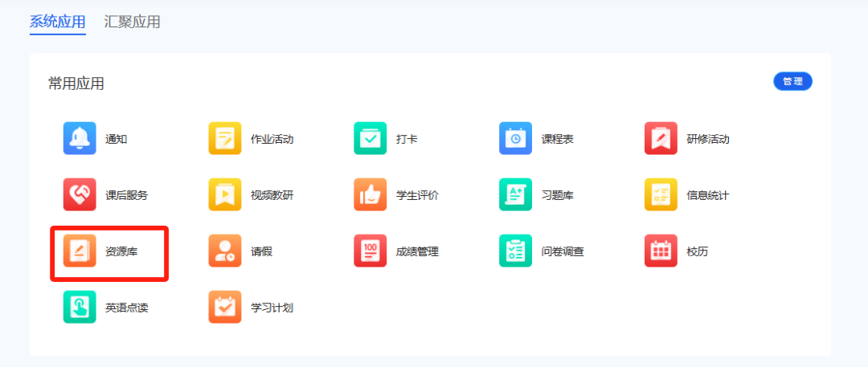Open the 问卷调查 clipboard icon

point(515,251)
